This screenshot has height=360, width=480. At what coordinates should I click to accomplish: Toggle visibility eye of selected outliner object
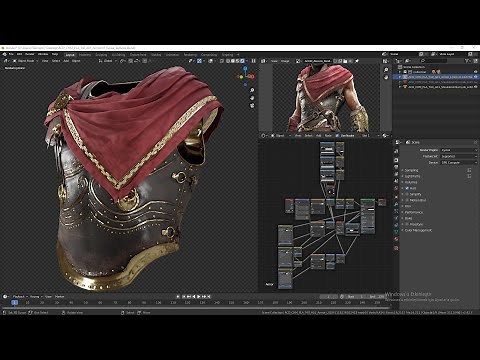(x=475, y=77)
